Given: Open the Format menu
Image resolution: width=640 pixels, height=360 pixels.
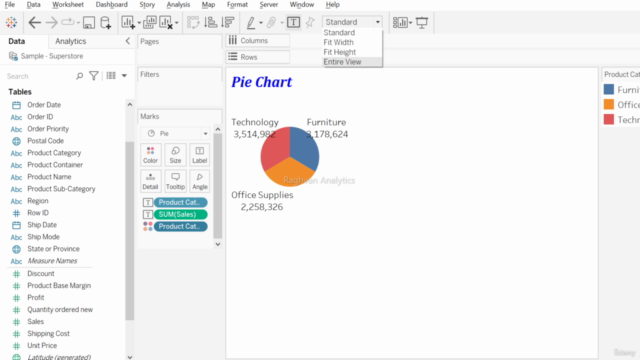Looking at the screenshot, I should (237, 4).
